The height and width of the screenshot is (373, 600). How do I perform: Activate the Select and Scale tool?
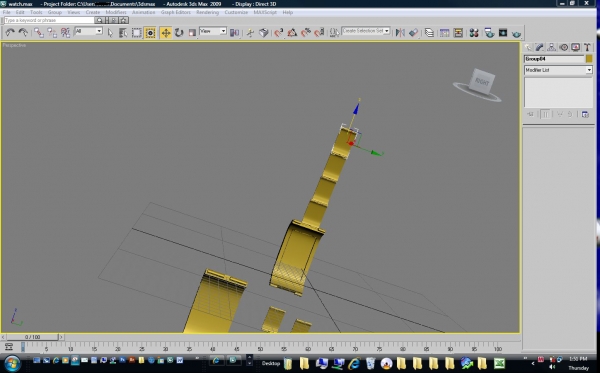[192, 33]
